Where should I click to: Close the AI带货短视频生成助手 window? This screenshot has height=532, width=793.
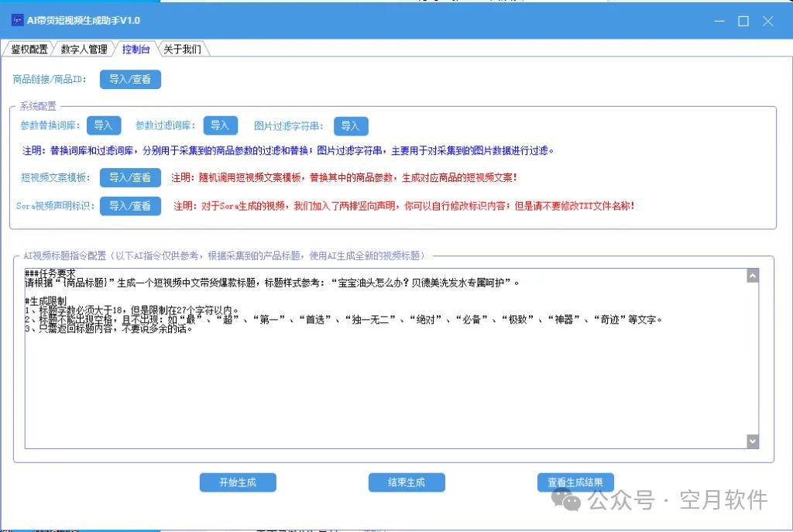pos(768,21)
